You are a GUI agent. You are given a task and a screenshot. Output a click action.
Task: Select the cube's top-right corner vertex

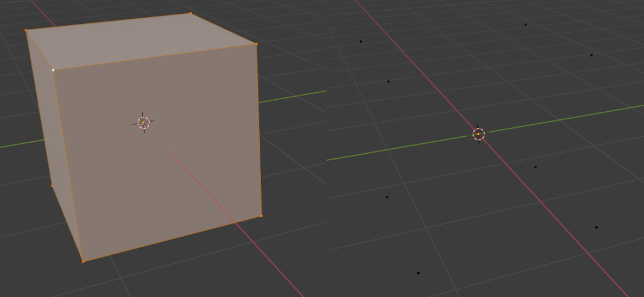[x=256, y=44]
